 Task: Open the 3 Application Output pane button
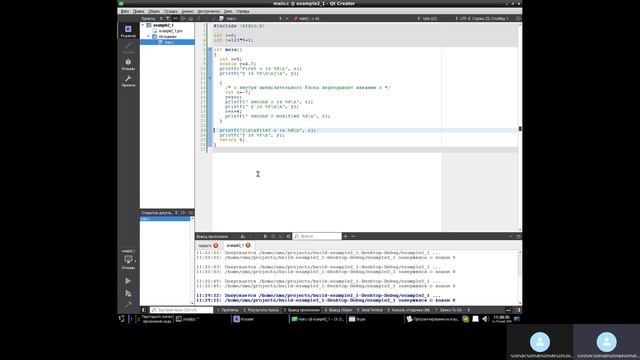[302, 310]
